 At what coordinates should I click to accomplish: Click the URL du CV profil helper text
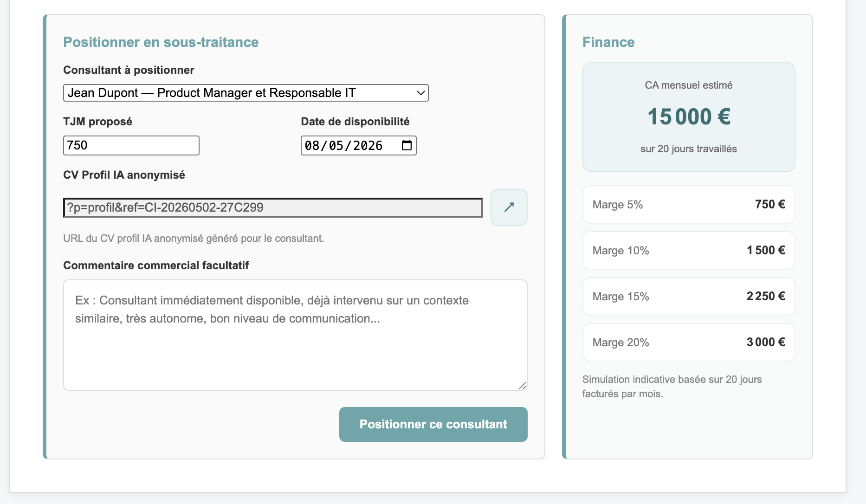coord(194,239)
